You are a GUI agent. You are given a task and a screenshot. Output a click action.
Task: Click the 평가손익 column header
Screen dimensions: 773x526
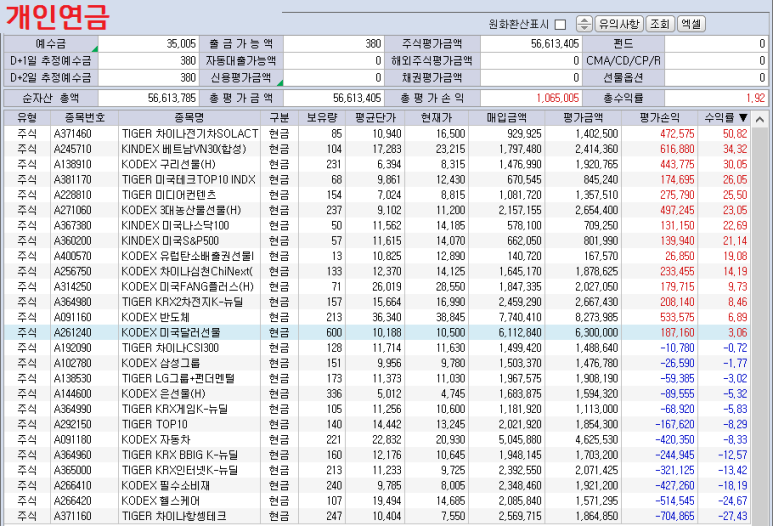[659, 118]
